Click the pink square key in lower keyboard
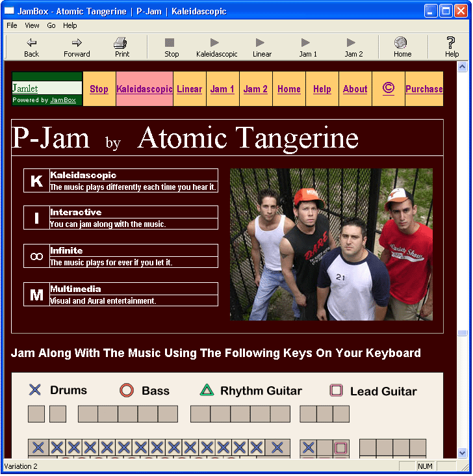473x476 pixels. coord(340,448)
